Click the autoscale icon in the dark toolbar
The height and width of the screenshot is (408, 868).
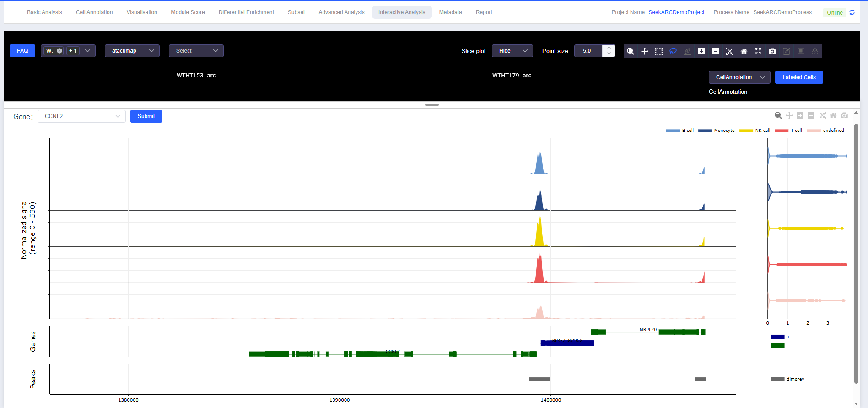pos(729,51)
